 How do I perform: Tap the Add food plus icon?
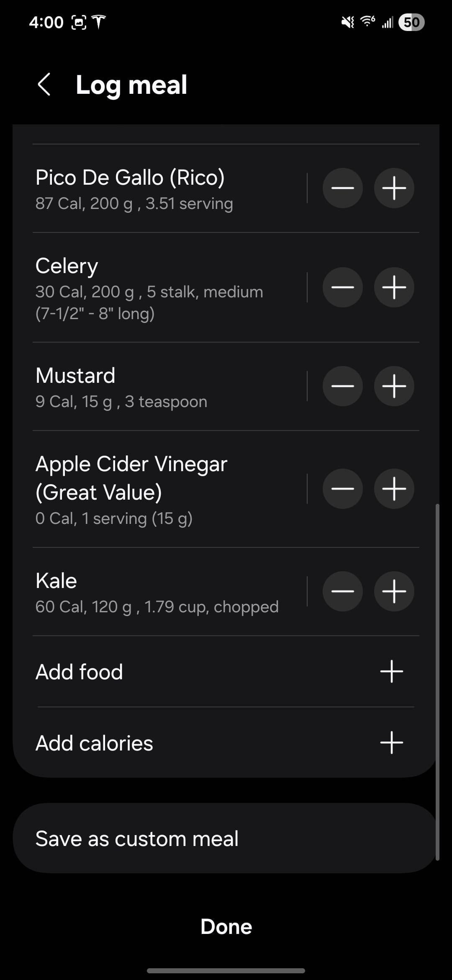tap(391, 671)
